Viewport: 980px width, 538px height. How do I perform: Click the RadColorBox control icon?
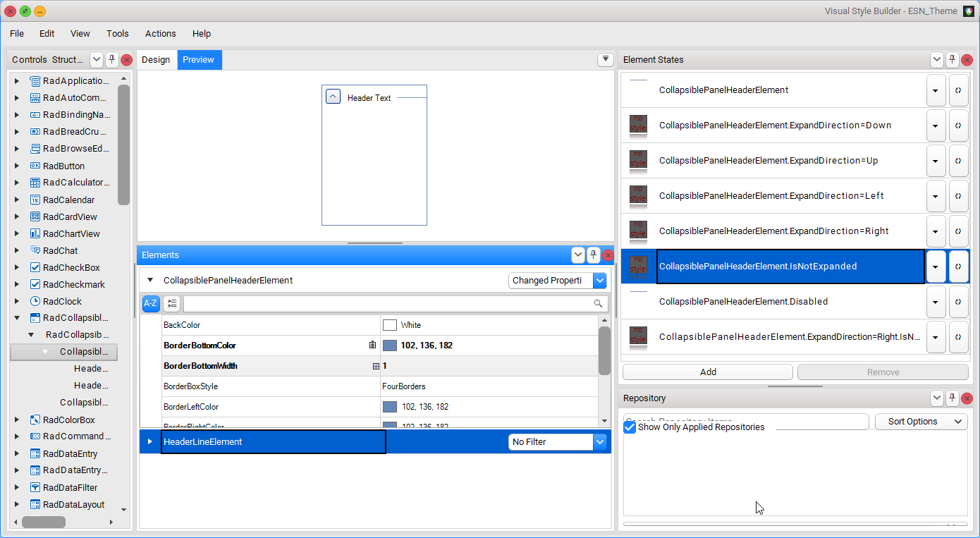coord(35,420)
